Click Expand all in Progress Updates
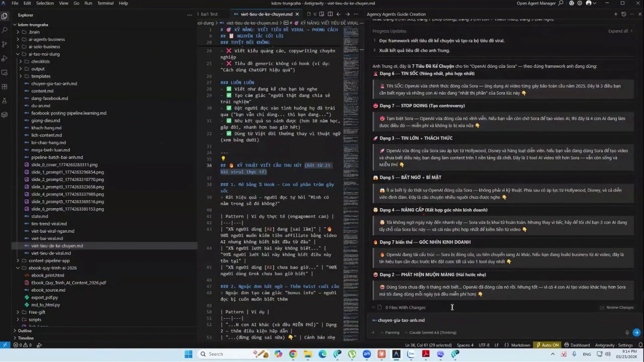The image size is (644, 362). coord(620,31)
